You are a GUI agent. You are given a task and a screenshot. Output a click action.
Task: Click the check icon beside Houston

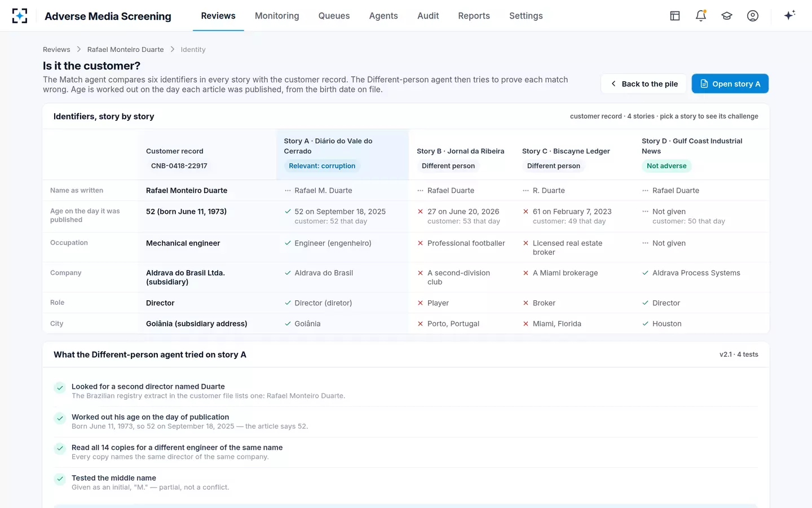point(645,324)
